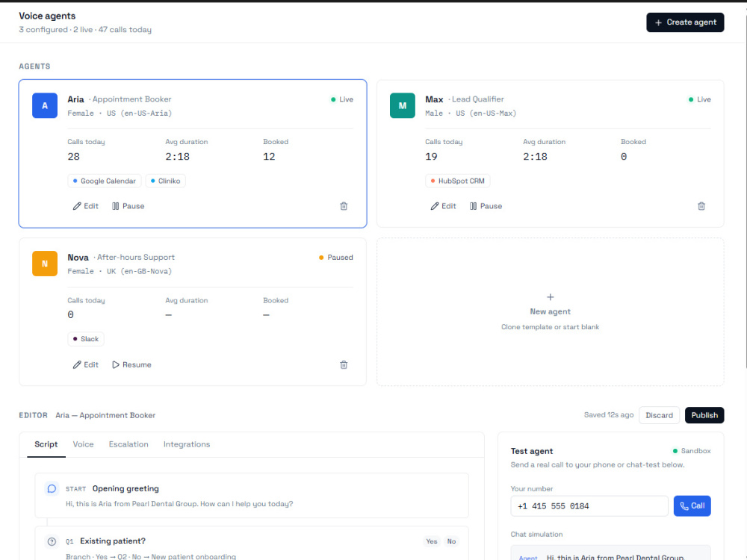Edit the Max agent
The image size is (747, 560).
click(x=443, y=206)
